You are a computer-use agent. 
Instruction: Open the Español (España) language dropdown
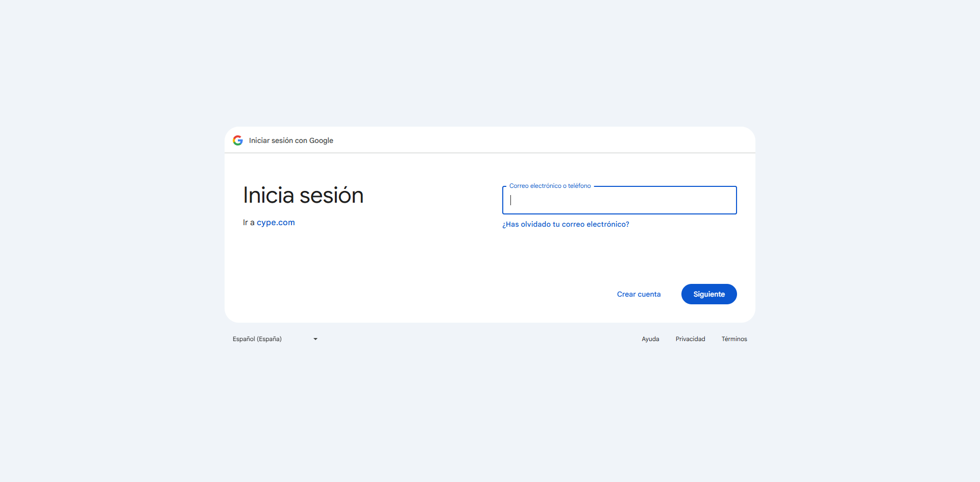275,339
